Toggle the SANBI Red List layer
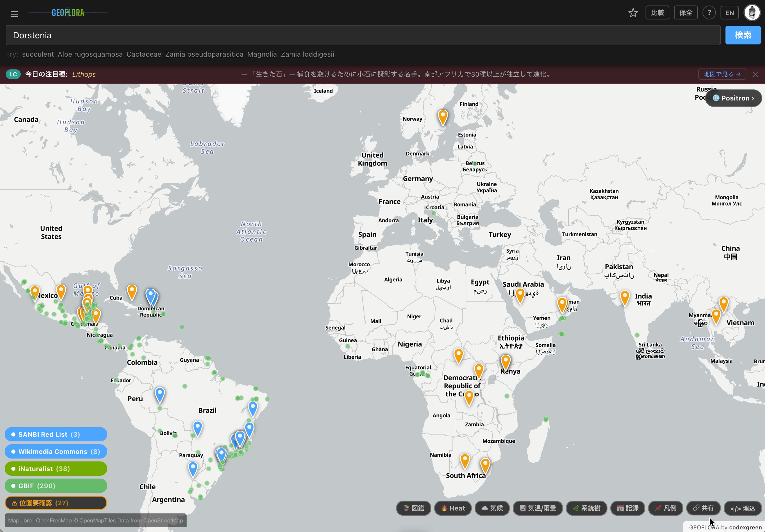 click(56, 434)
